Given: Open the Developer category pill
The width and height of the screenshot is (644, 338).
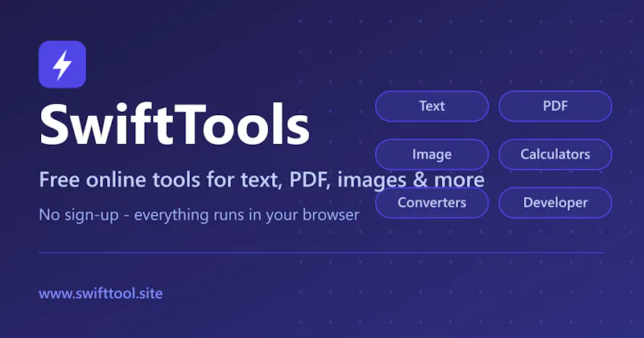Looking at the screenshot, I should click(x=555, y=203).
